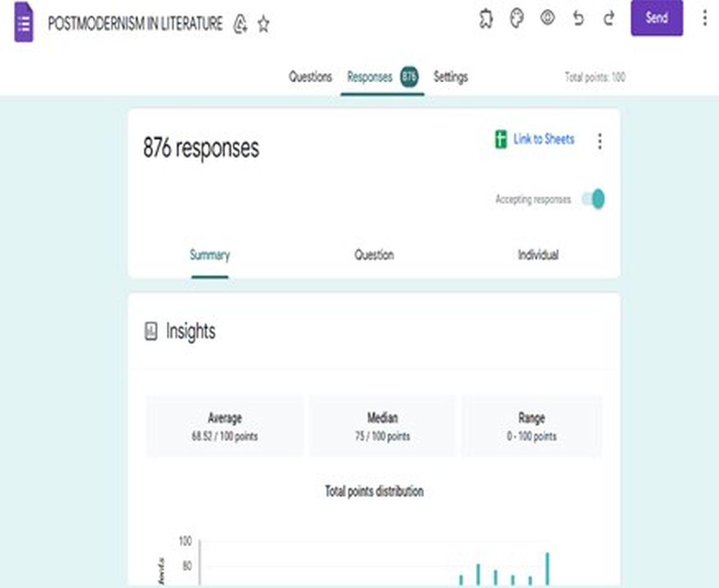
Task: Click the undo arrow icon
Action: click(578, 19)
